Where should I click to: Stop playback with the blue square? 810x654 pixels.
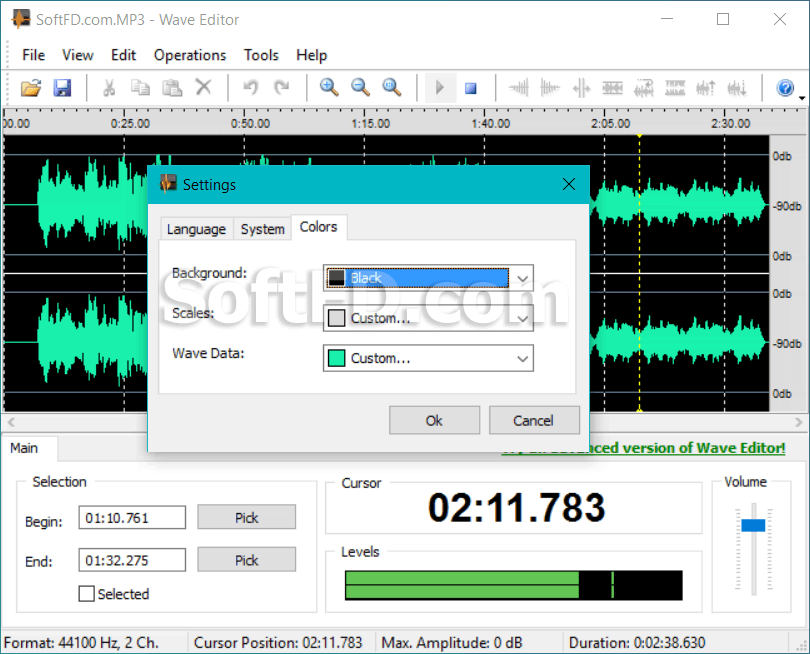pos(471,88)
